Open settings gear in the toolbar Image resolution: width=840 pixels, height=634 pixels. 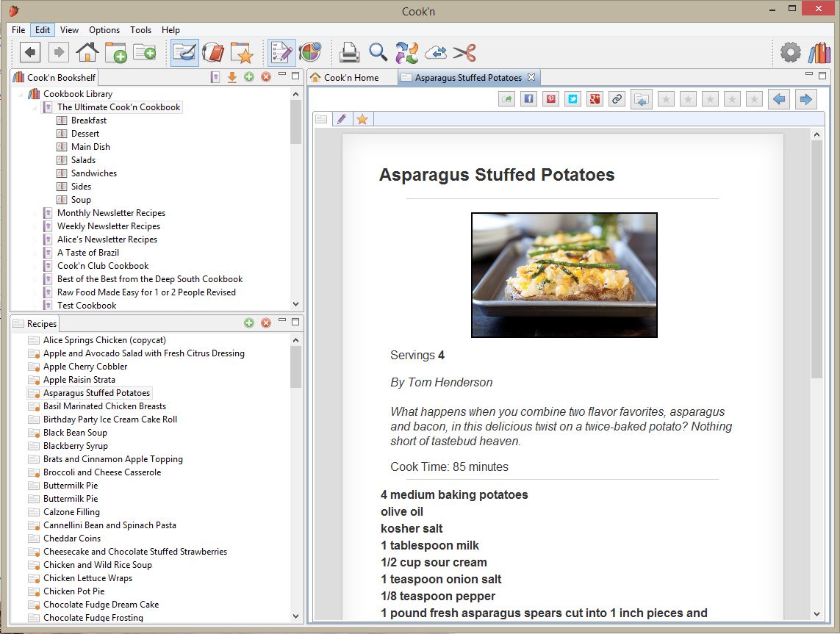[790, 52]
